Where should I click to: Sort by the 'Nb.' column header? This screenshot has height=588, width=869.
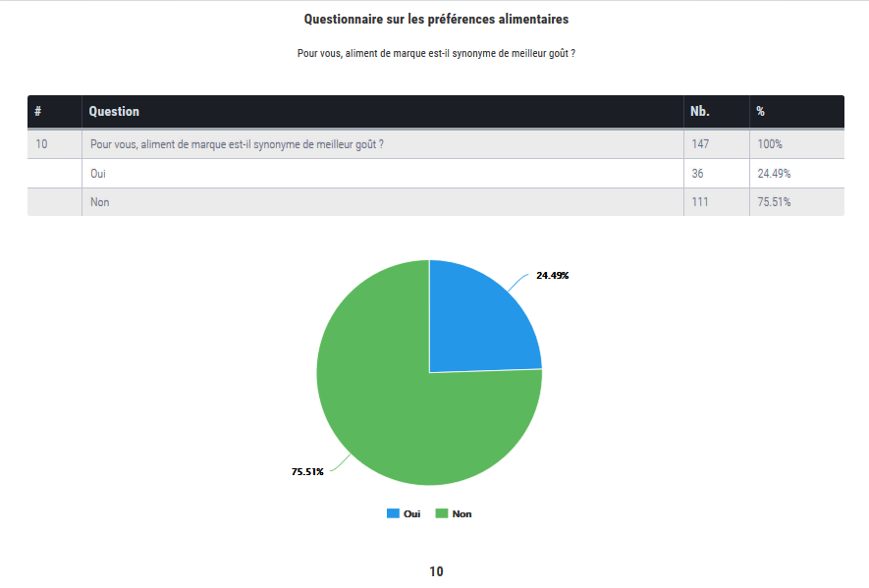(700, 111)
